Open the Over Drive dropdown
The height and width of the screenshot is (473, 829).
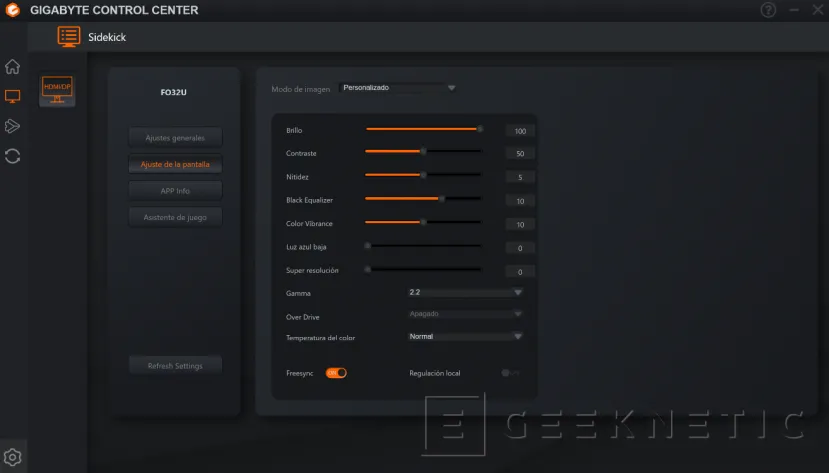click(x=465, y=314)
